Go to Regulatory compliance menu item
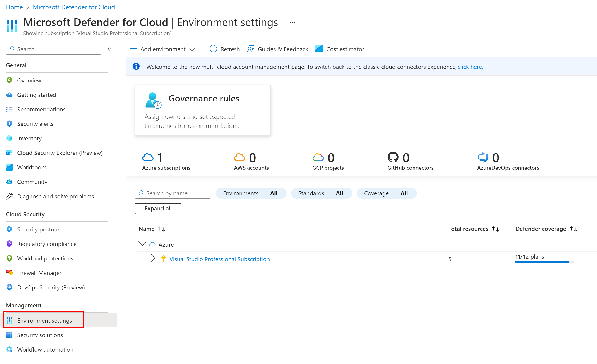Viewport: 597px width, 364px height. 47,244
